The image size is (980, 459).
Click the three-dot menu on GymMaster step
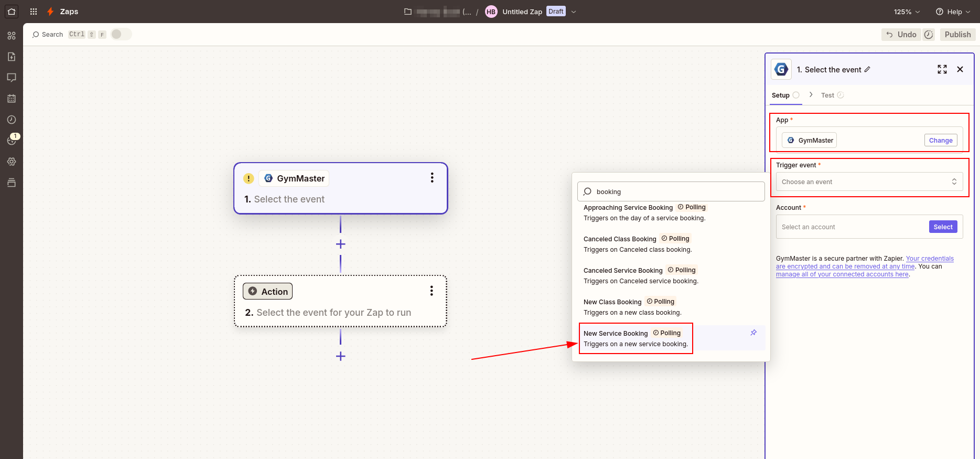coord(432,178)
